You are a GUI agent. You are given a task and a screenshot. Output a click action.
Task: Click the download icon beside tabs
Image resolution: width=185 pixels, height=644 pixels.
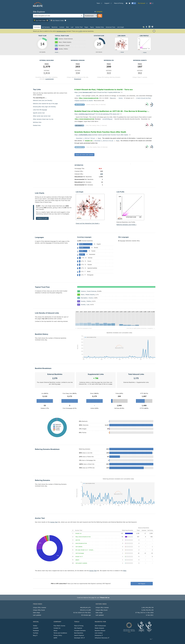pos(147,27)
